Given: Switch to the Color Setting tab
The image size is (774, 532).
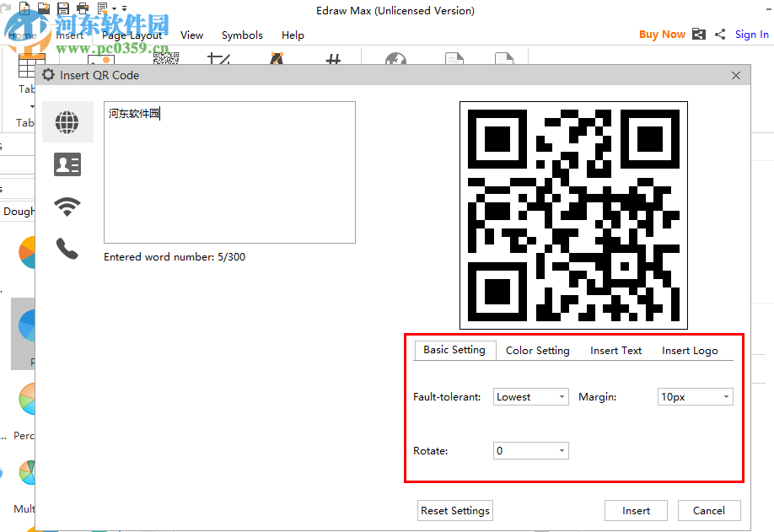Looking at the screenshot, I should pyautogui.click(x=536, y=350).
